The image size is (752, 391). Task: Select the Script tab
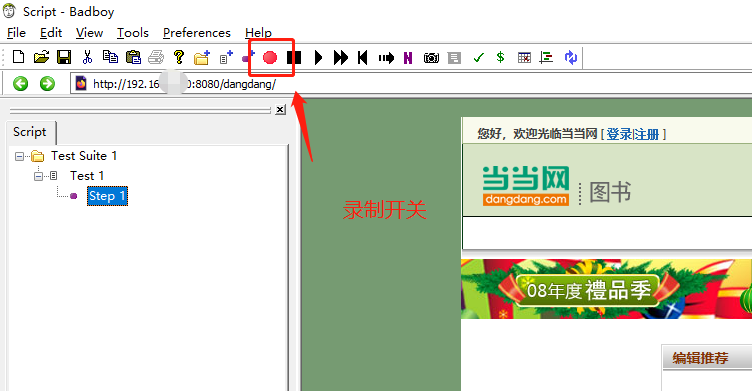click(30, 132)
